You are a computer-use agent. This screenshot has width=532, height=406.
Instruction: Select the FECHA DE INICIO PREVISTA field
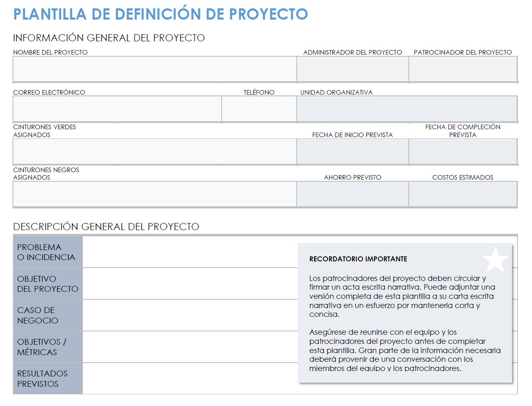[352, 151]
